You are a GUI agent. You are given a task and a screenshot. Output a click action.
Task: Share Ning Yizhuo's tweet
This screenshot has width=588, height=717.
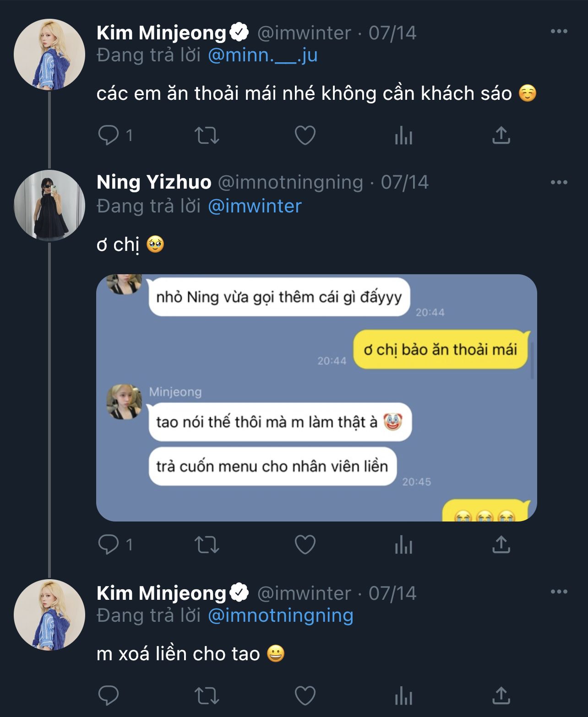[501, 544]
